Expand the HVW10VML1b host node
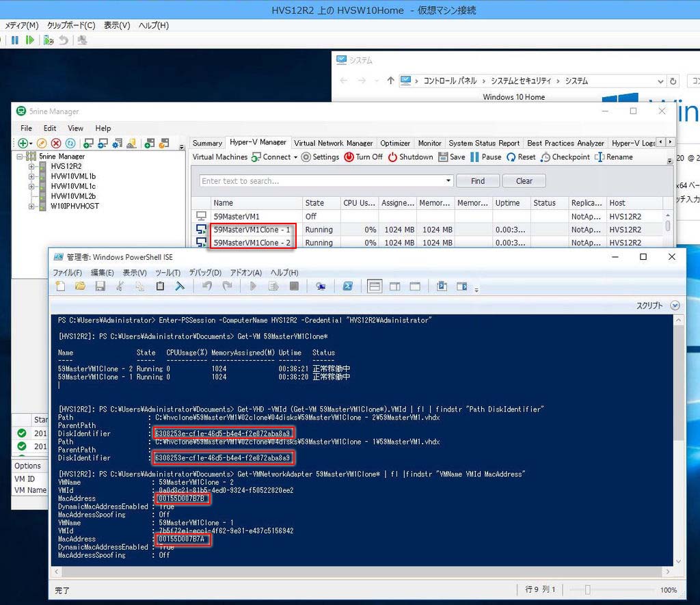This screenshot has height=605, width=700. [x=31, y=176]
